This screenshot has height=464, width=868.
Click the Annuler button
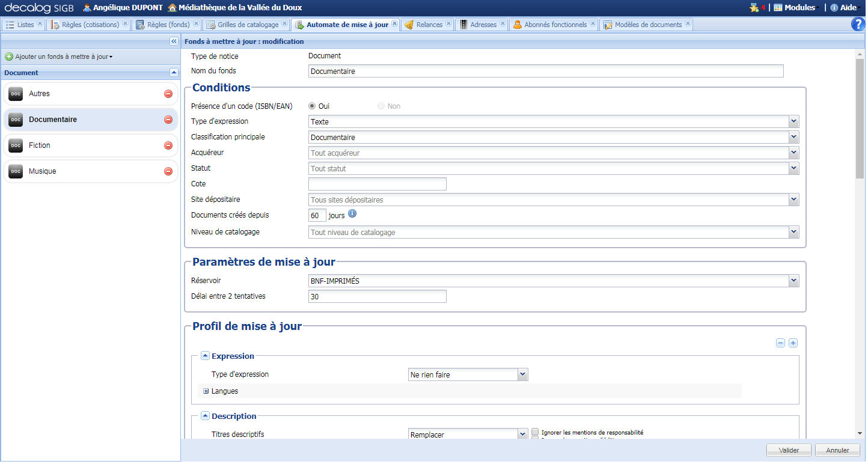[837, 450]
